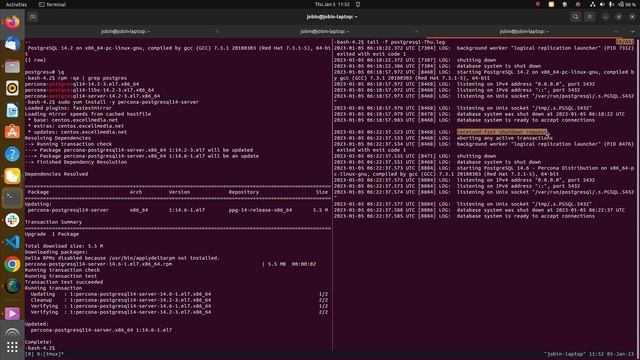640x360 pixels.
Task: Click 'starting PostgreSQL 14.6 - Percona Distribution' log line
Action: (x=484, y=171)
